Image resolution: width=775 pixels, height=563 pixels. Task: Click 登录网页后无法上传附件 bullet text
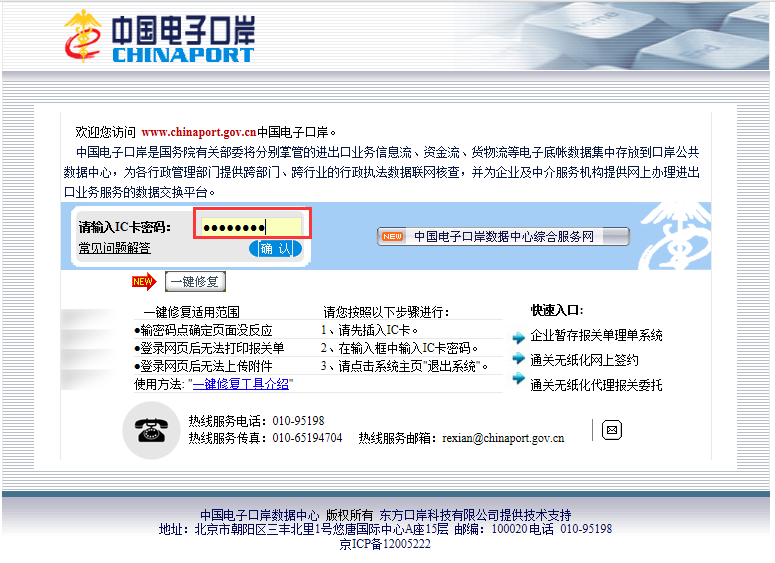(x=203, y=366)
